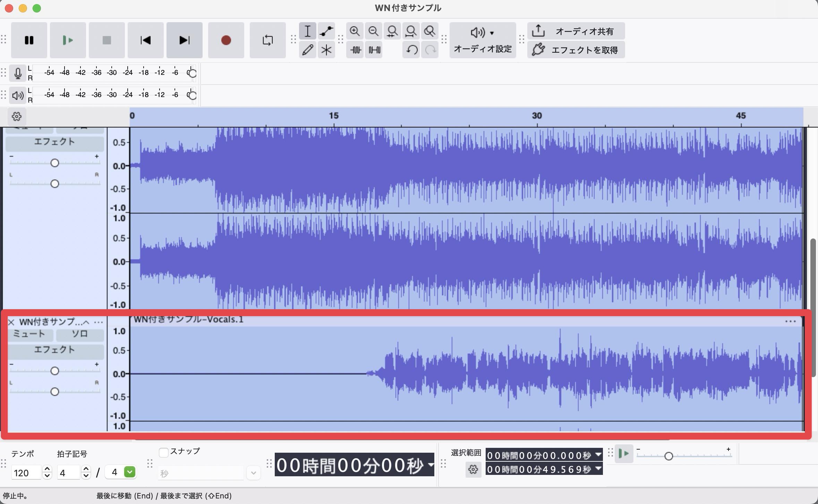
Task: Select the Envelope tool
Action: [x=326, y=31]
